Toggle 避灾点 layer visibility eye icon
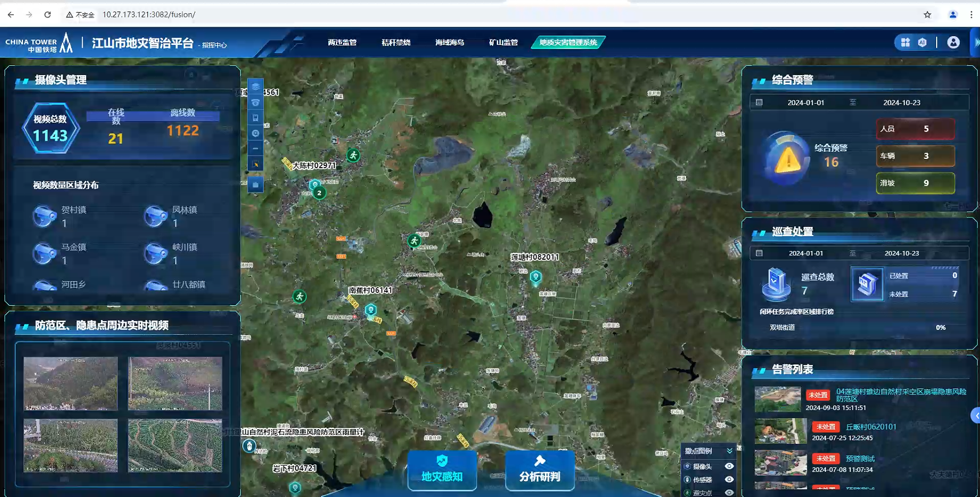980x497 pixels. [729, 492]
